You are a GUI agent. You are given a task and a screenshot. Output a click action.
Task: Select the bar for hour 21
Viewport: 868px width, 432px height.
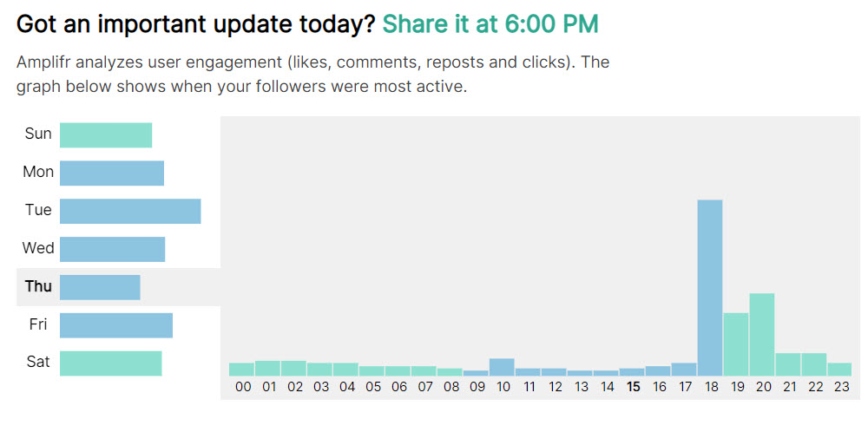coord(788,363)
